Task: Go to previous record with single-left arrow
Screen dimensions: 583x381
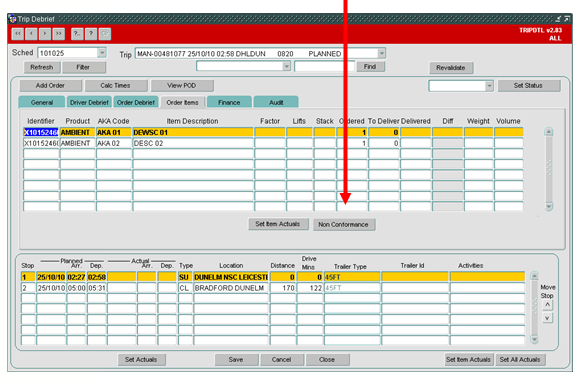Action: click(x=31, y=34)
